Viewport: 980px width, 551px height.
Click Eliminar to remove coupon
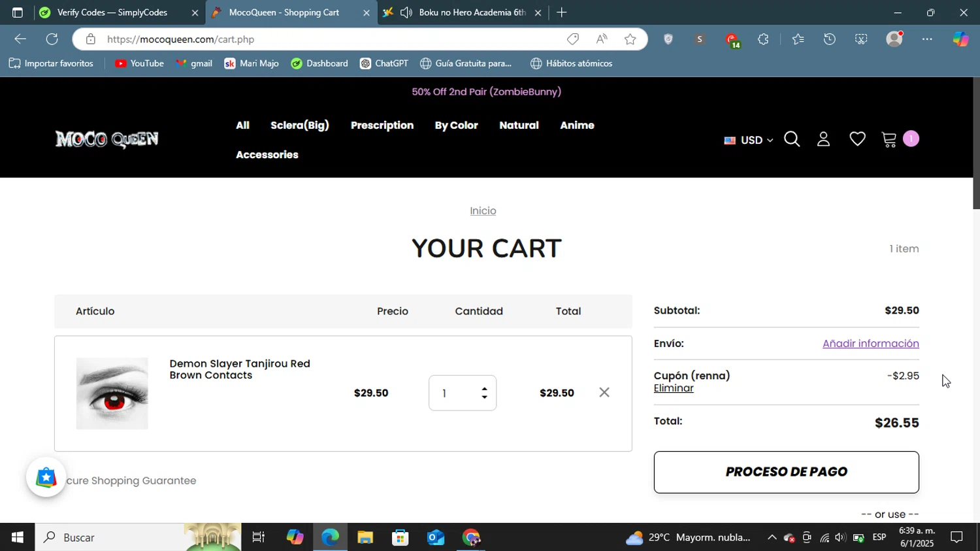(674, 388)
